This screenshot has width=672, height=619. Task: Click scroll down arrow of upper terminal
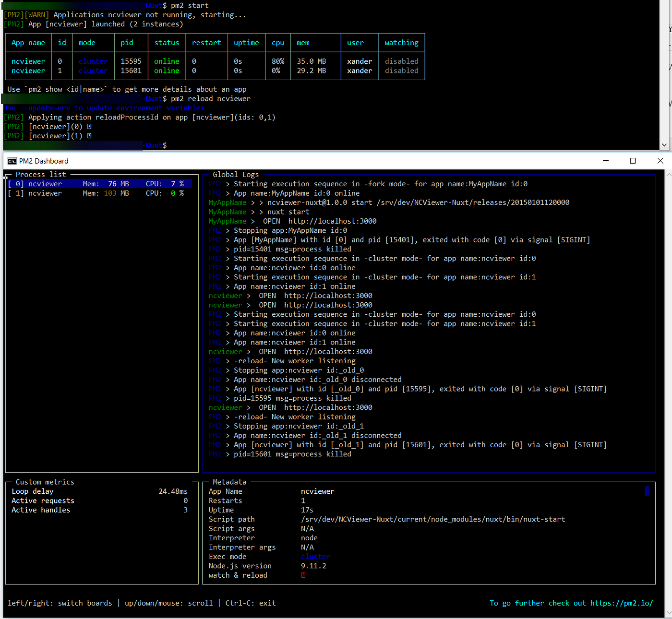coord(664,145)
